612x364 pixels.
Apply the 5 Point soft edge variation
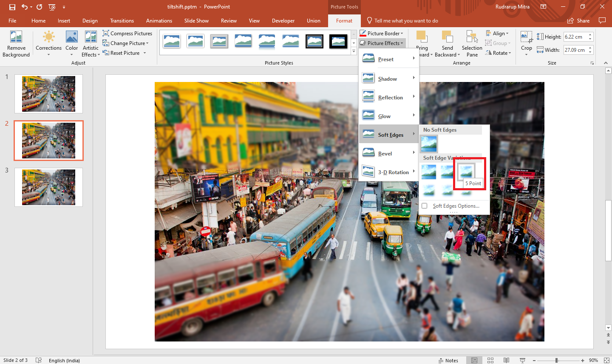[x=466, y=172]
